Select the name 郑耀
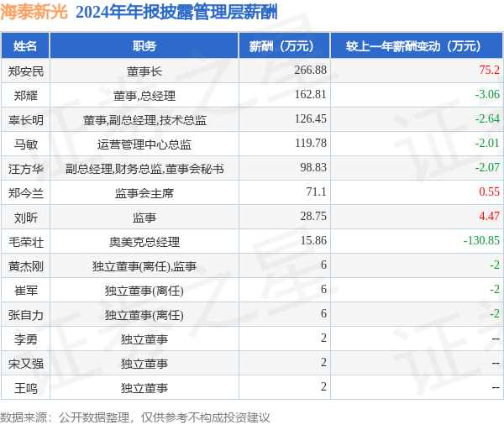 pyautogui.click(x=25, y=96)
